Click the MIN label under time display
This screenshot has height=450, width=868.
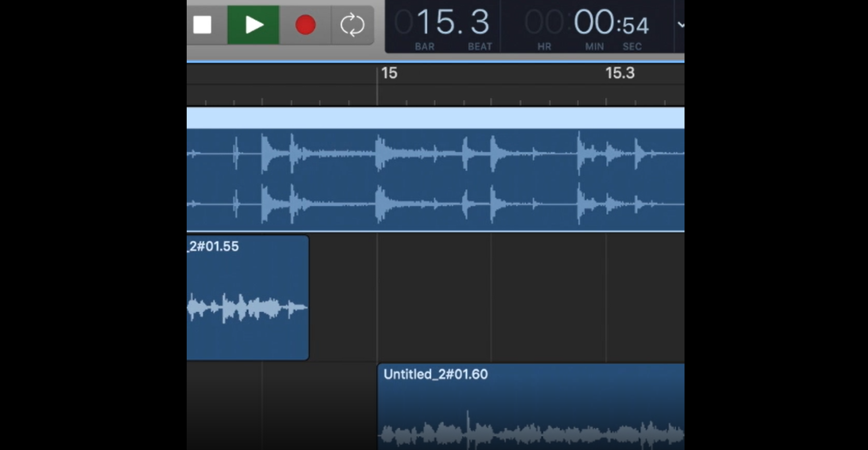point(594,47)
